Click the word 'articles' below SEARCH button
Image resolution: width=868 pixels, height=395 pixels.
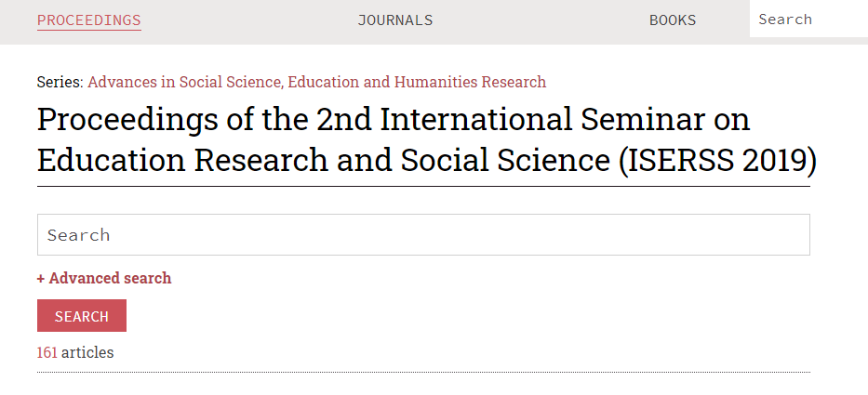(x=87, y=352)
